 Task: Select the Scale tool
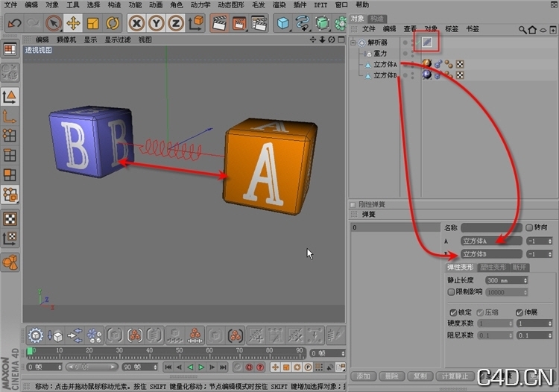[92, 24]
